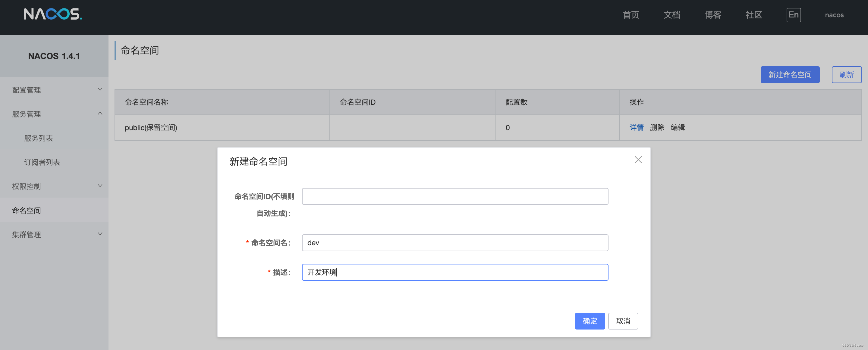Viewport: 868px width, 350px height.
Task: Focus the 描述 input containing 开发环境
Action: pyautogui.click(x=455, y=272)
